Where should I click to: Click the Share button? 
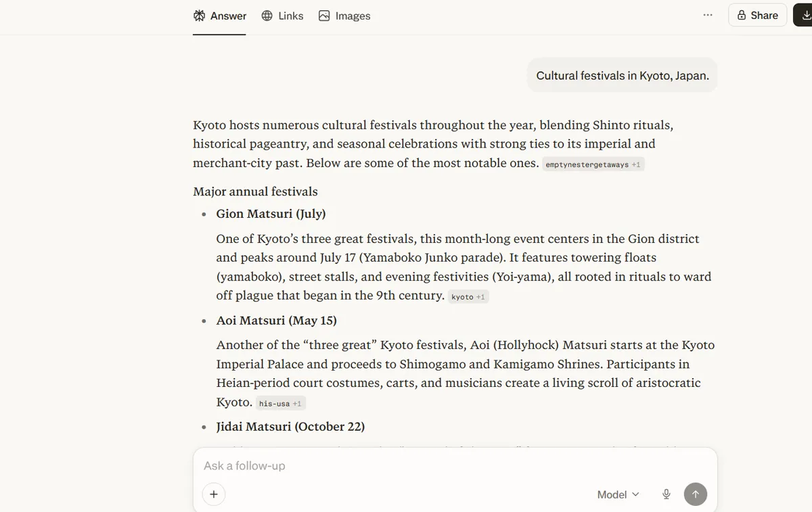pyautogui.click(x=757, y=15)
